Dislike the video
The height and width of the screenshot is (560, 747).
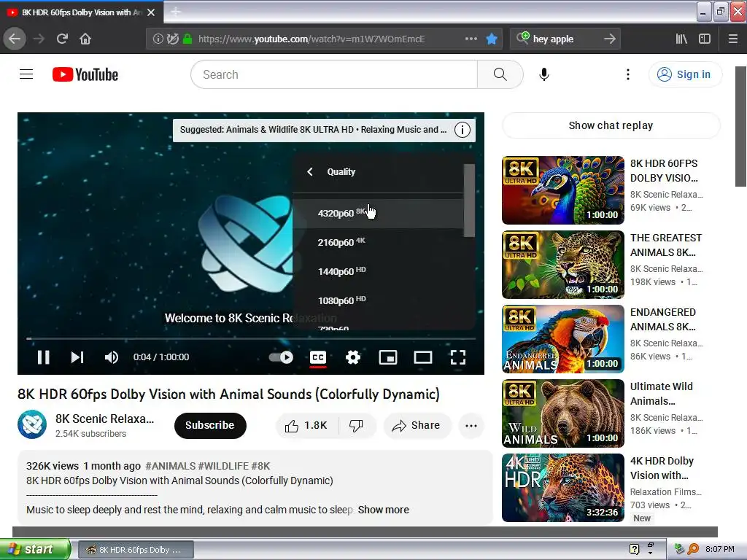point(356,425)
